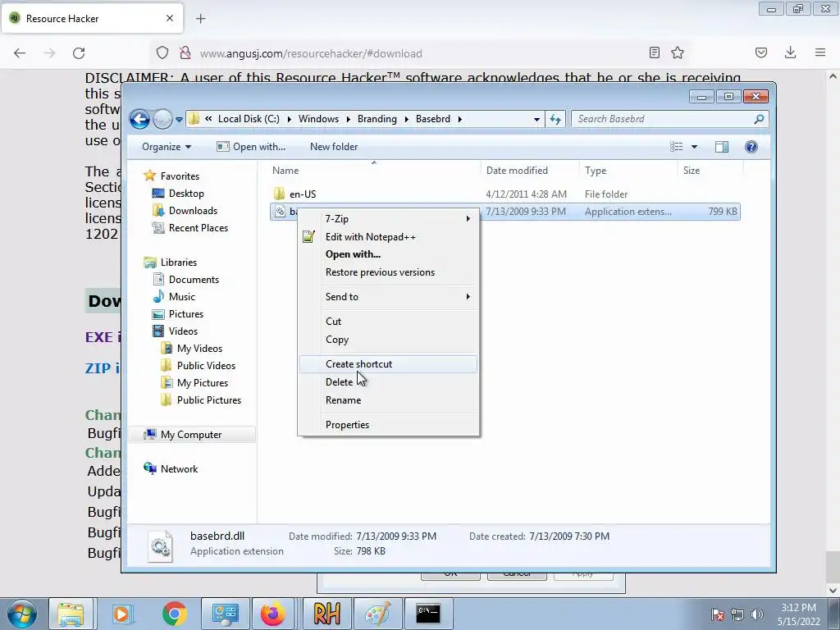Open the view options dropdown arrow
840x630 pixels.
click(694, 147)
